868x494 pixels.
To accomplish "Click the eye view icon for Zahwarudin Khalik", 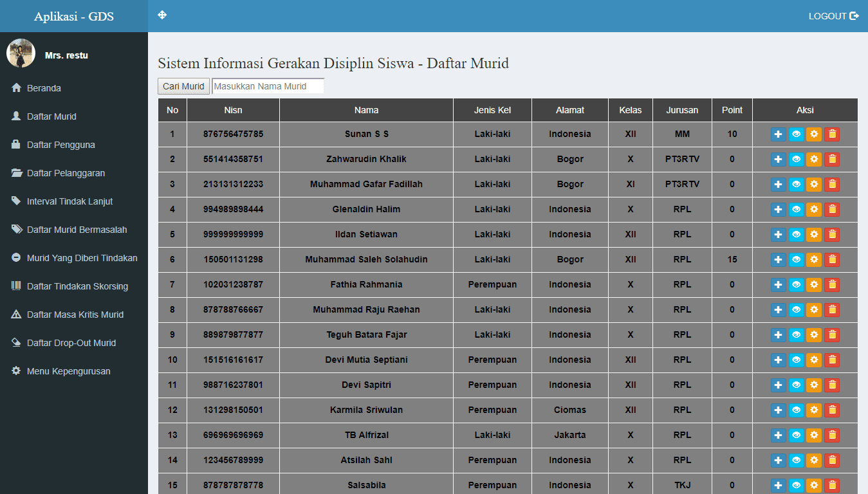I will point(796,159).
